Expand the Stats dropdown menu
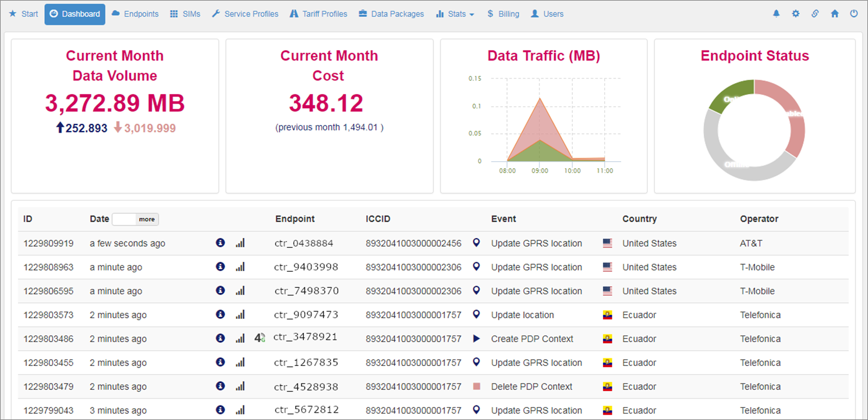This screenshot has height=420, width=868. click(455, 14)
